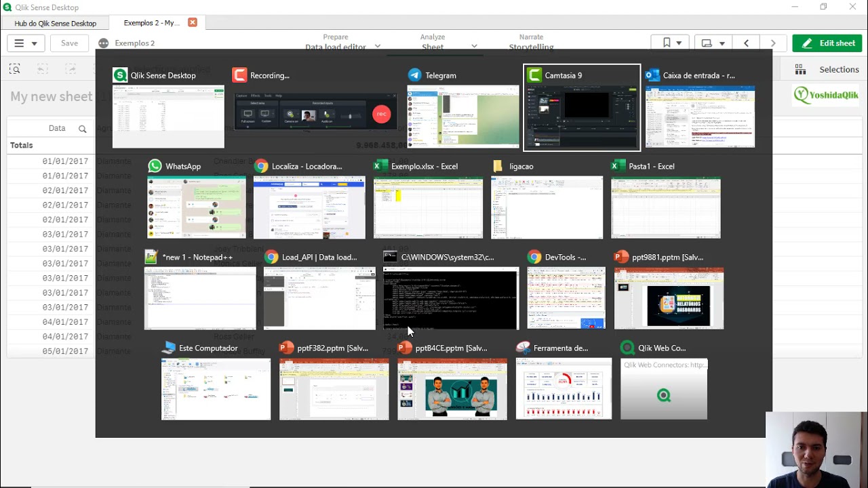This screenshot has width=868, height=488.
Task: Open the Prepare Data load editor menu
Action: coord(342,42)
